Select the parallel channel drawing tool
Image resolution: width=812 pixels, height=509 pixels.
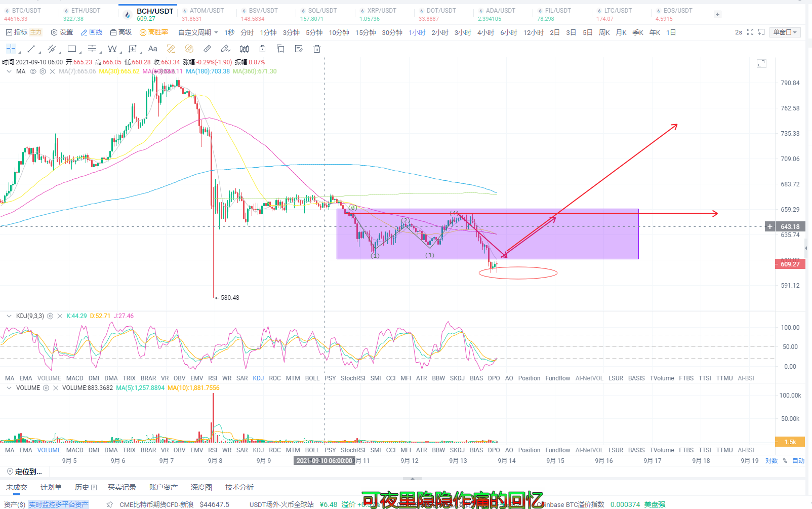pyautogui.click(x=51, y=49)
